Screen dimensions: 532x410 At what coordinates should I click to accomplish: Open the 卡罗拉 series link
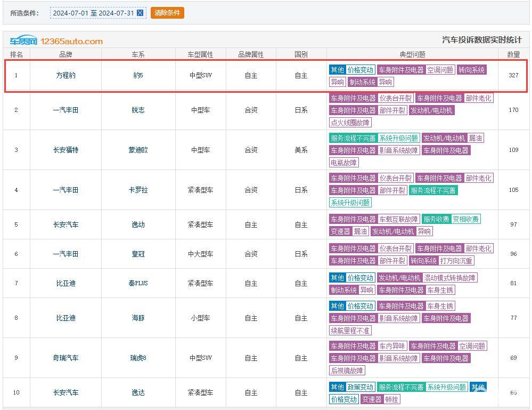pos(138,190)
